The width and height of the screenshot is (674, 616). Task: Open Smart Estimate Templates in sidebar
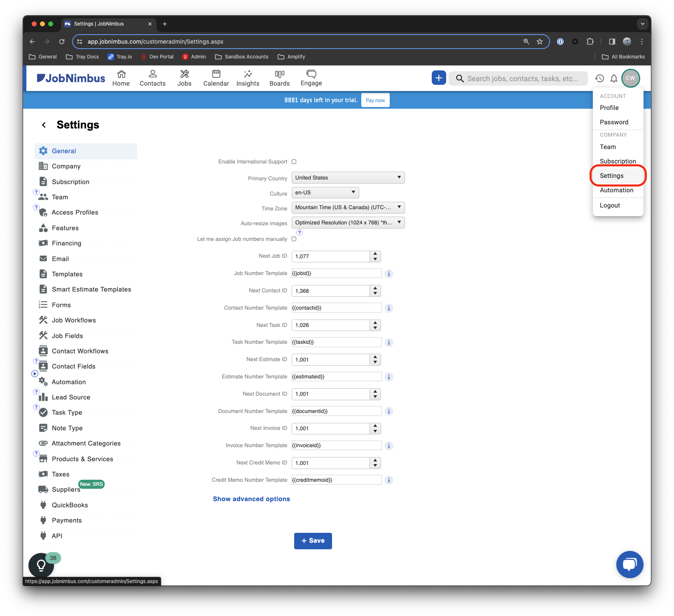tap(86, 289)
